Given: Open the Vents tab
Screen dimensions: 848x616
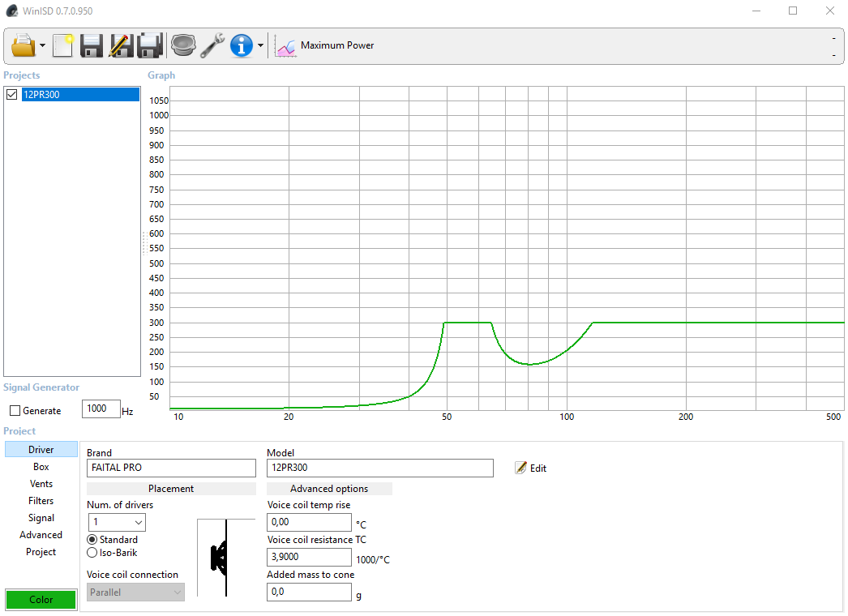Looking at the screenshot, I should (41, 484).
